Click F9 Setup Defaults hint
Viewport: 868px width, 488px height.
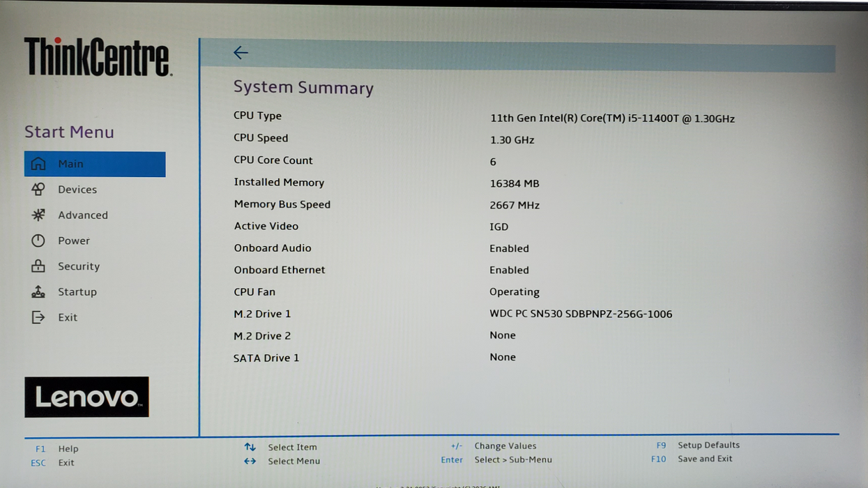click(x=698, y=445)
